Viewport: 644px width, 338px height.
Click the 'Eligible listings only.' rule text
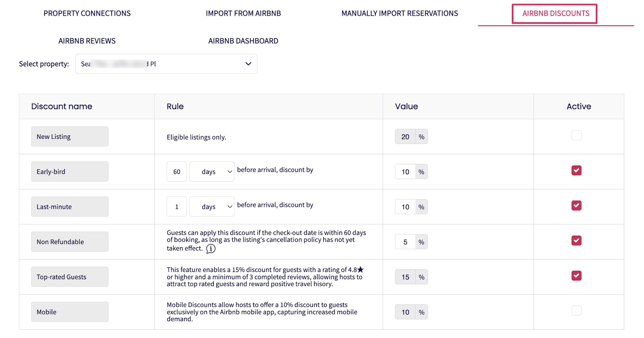tap(197, 137)
